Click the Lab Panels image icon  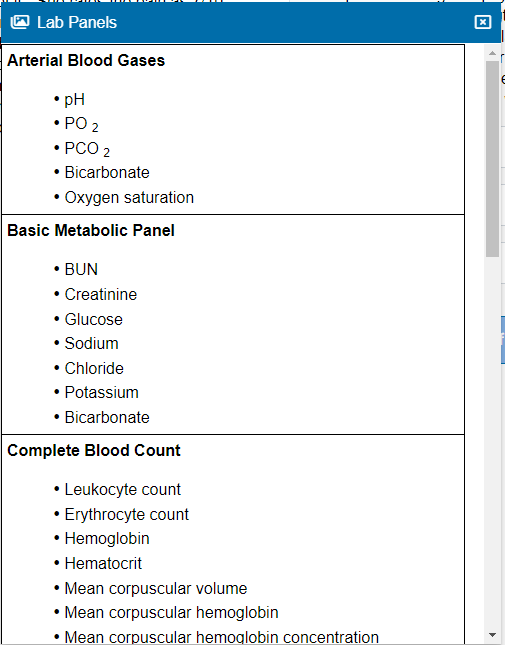click(x=20, y=22)
